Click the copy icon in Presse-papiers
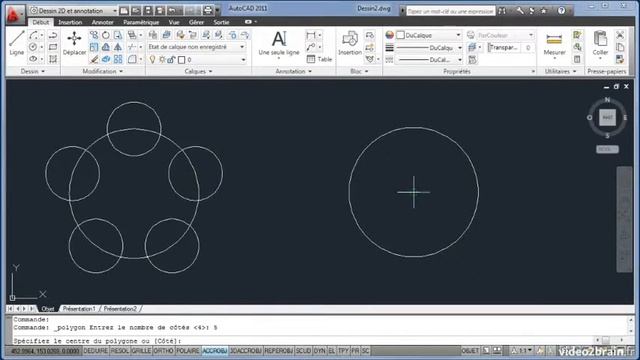640x360 pixels. tap(620, 47)
